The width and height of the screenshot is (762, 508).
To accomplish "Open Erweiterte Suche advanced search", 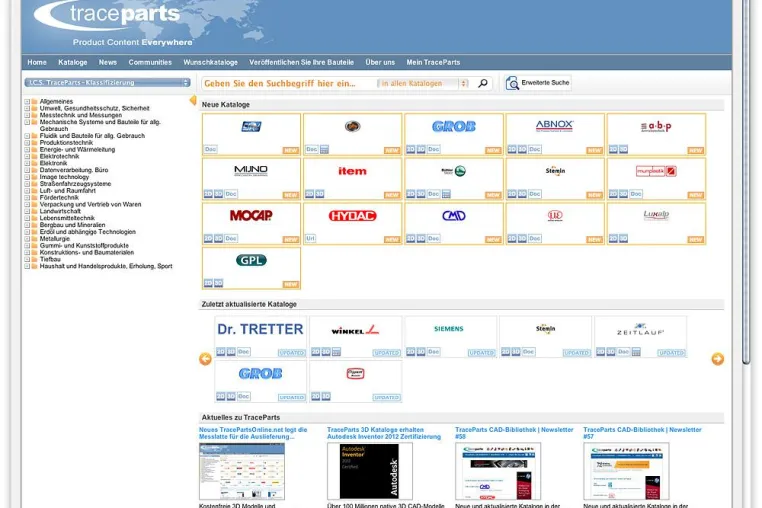I will pos(537,83).
